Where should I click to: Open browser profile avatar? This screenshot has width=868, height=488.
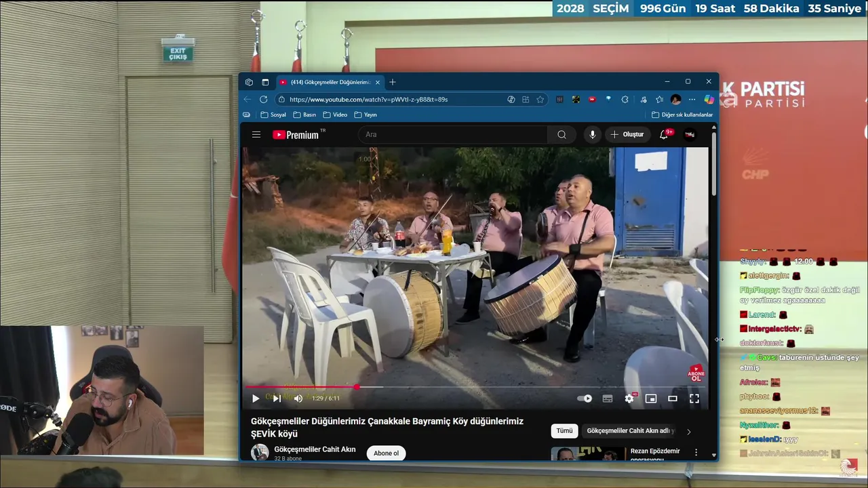click(x=675, y=99)
